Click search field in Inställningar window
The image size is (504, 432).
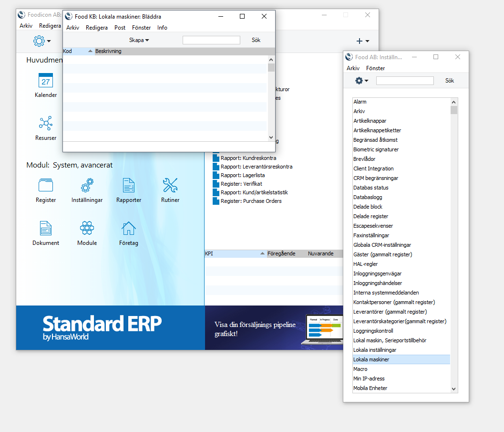pyautogui.click(x=405, y=81)
